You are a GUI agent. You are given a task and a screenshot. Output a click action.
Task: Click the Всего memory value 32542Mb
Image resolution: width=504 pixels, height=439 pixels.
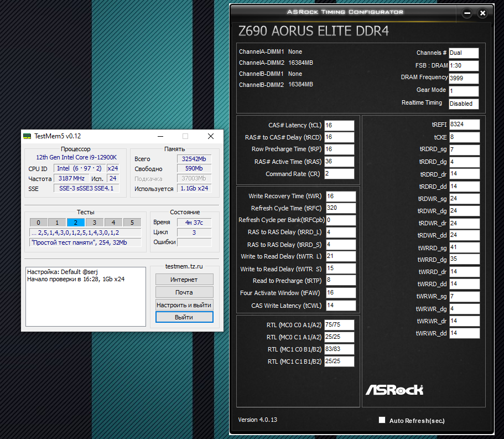click(x=194, y=159)
